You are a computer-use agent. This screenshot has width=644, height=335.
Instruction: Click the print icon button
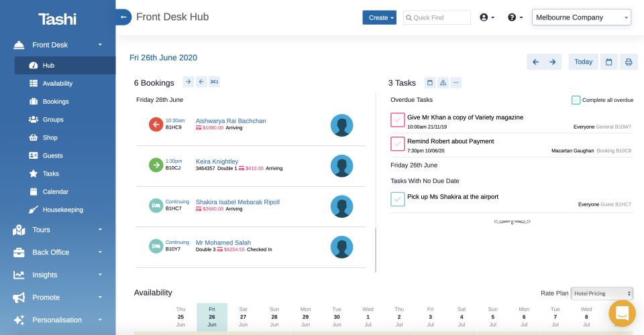(629, 62)
